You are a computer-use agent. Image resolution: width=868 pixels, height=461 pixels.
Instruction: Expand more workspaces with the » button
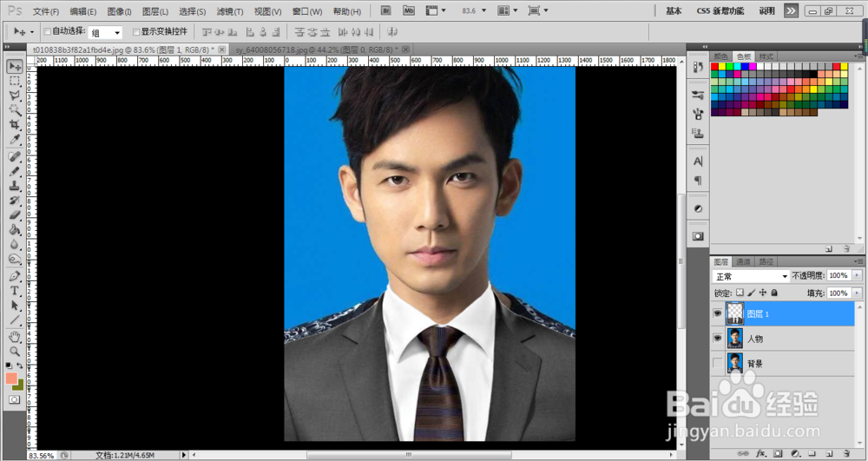791,10
